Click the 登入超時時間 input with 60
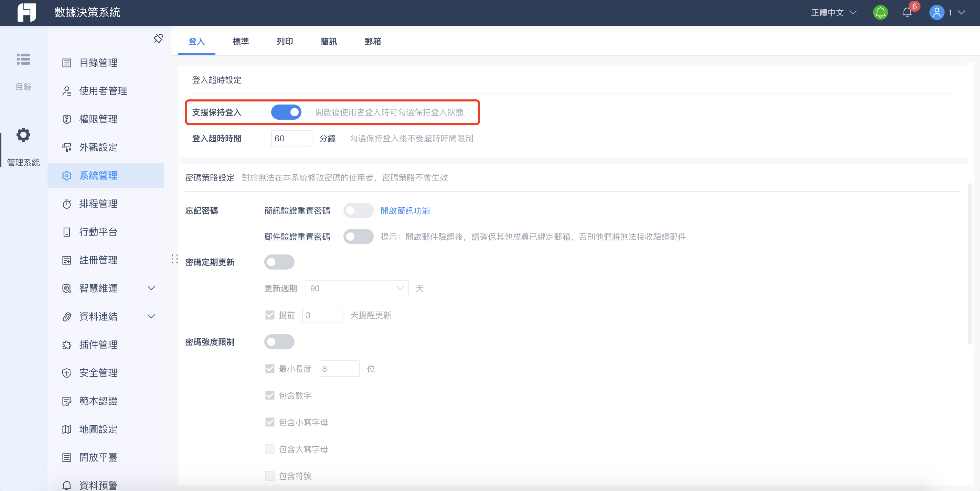Viewport: 980px width, 491px height. point(291,138)
